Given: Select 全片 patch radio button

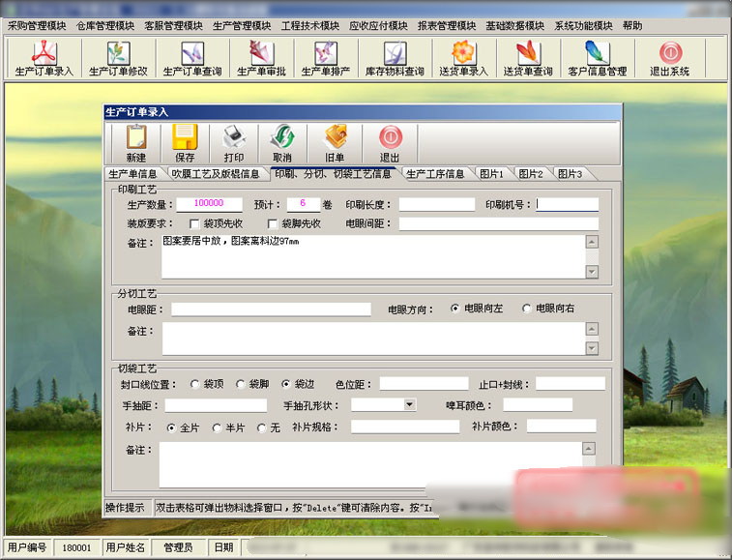Looking at the screenshot, I should [x=171, y=427].
